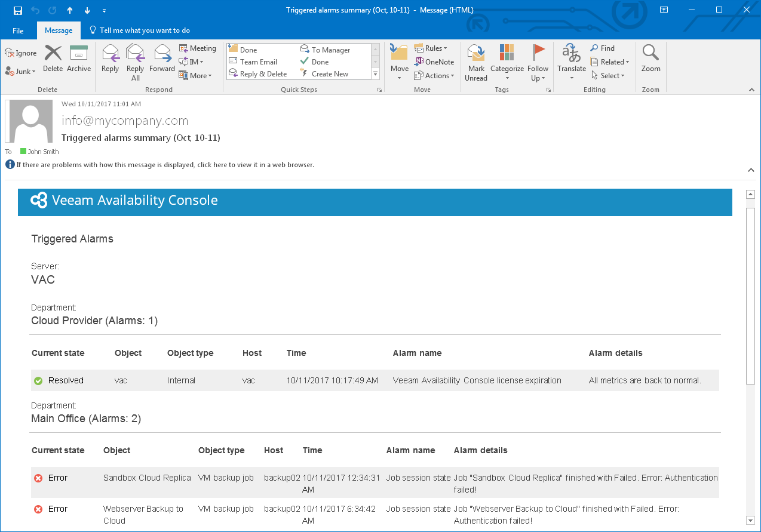Click the message body scrollbar down arrow
This screenshot has width=761, height=532.
751,521
